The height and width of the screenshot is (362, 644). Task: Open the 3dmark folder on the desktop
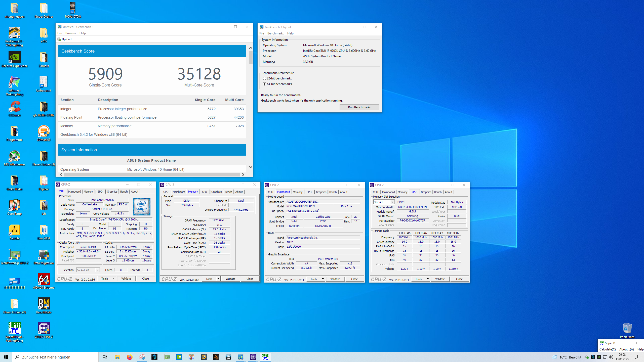pyautogui.click(x=44, y=60)
